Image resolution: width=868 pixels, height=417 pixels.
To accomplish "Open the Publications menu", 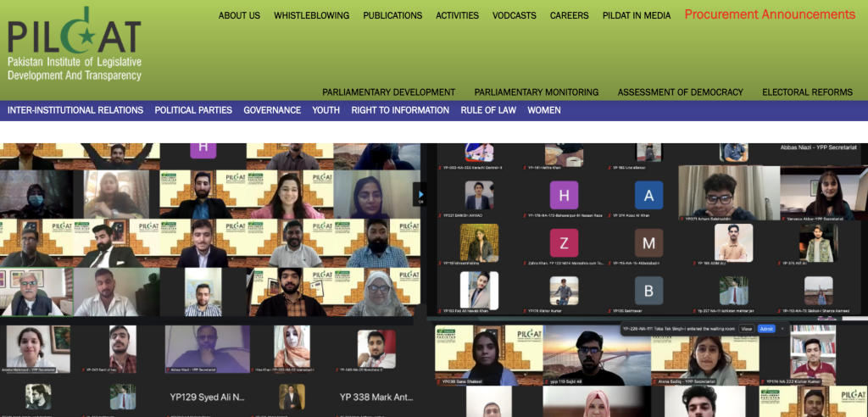I will click(x=392, y=15).
